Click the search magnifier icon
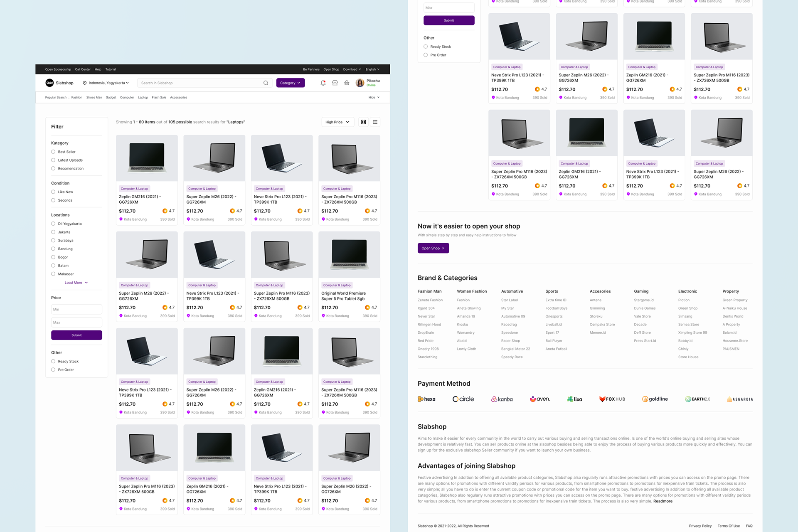 [x=266, y=83]
